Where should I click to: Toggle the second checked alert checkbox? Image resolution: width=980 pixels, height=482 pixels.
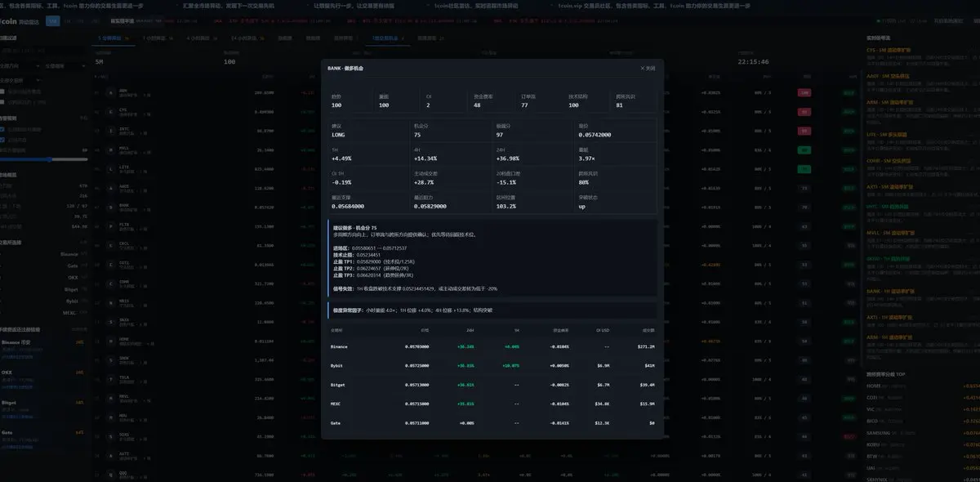(x=2, y=140)
